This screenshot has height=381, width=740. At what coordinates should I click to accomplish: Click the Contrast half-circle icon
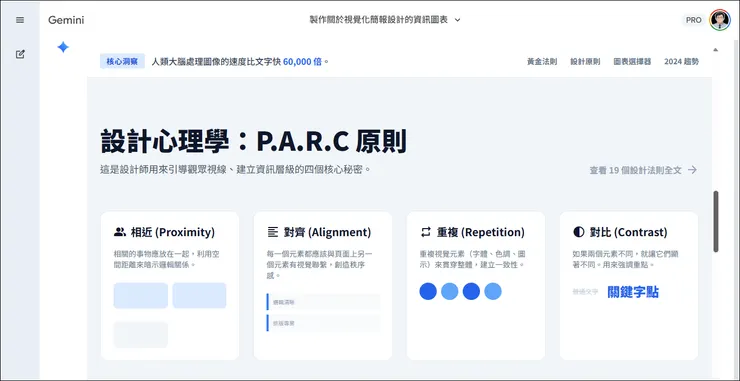point(579,232)
